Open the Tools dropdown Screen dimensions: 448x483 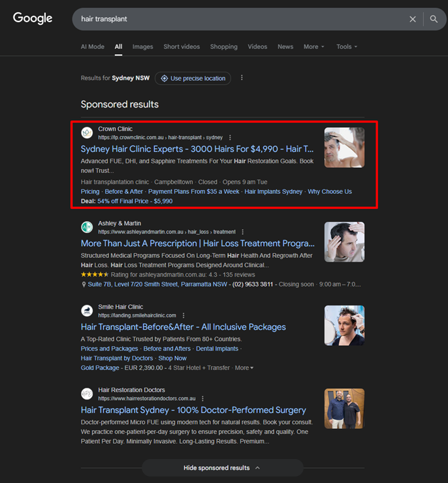(346, 47)
